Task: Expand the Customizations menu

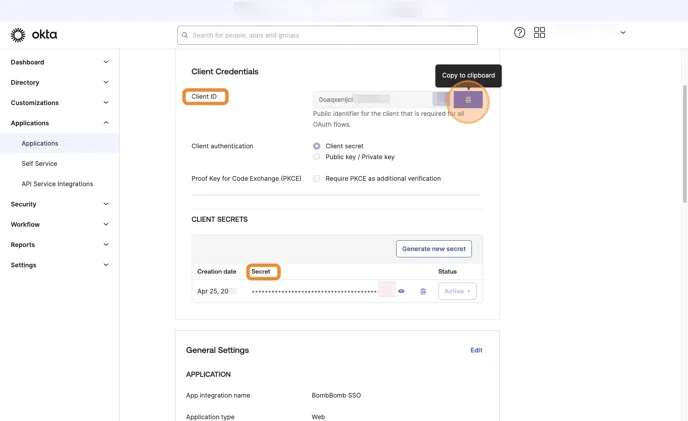Action: tap(106, 102)
